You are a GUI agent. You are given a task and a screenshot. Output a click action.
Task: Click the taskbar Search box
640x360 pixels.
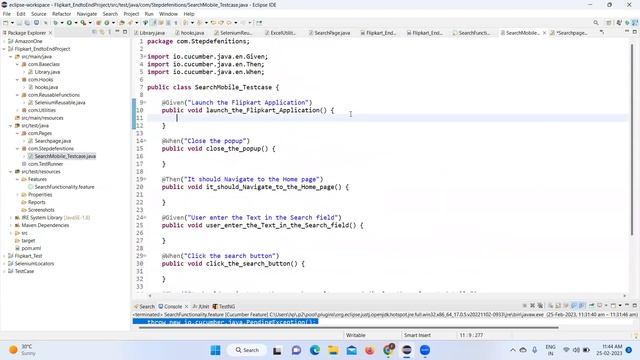tap(247, 350)
